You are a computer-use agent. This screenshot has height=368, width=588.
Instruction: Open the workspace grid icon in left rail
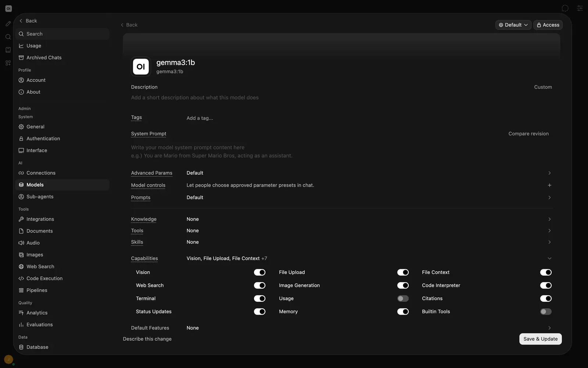tap(8, 63)
